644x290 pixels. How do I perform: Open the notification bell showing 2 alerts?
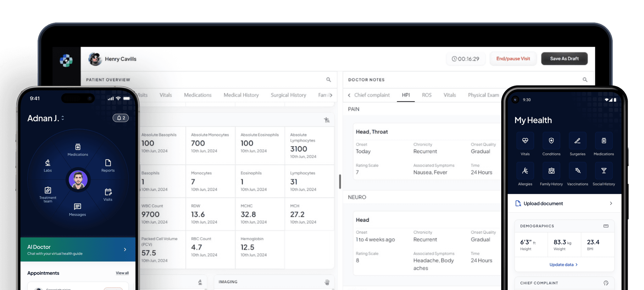coord(120,118)
